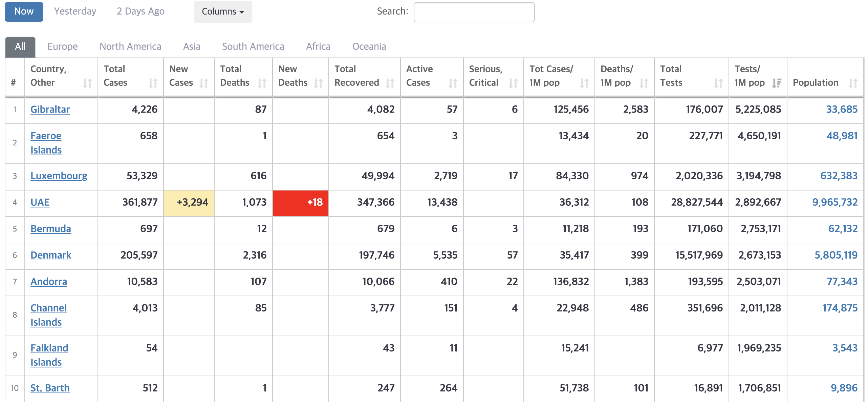Click the red UAE new deaths cell
Screen dimensions: 868x402
pyautogui.click(x=300, y=203)
